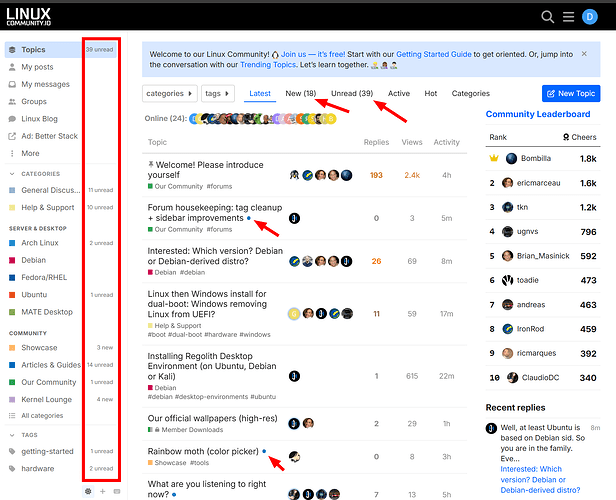This screenshot has height=500, width=616.
Task: Switch to the Latest tab
Action: (x=260, y=93)
